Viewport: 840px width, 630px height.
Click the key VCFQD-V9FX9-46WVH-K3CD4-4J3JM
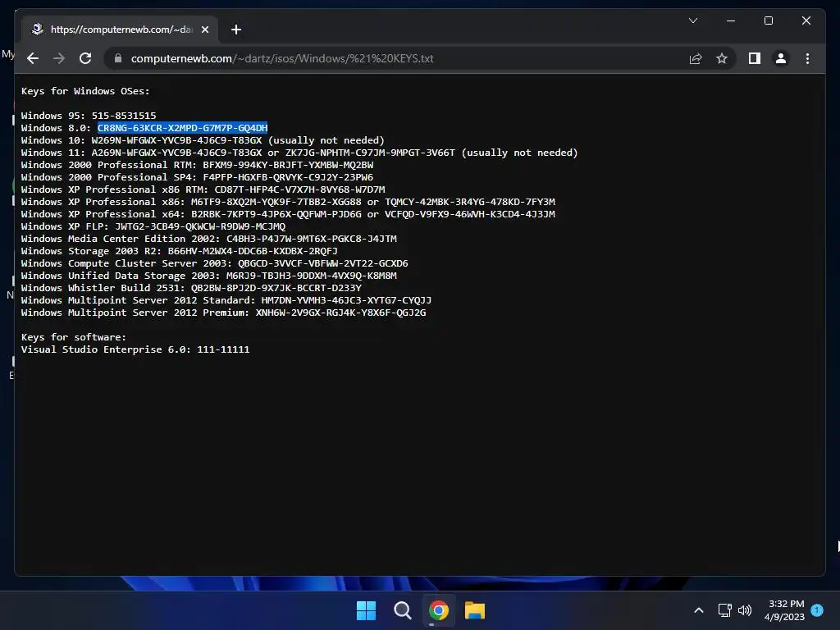470,214
